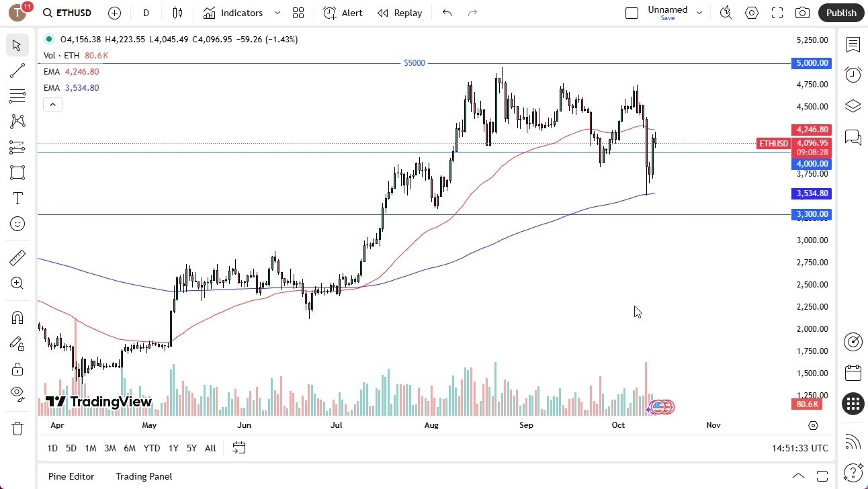Expand the layout name Unnamed dropdown
This screenshot has width=868, height=489.
[x=699, y=11]
